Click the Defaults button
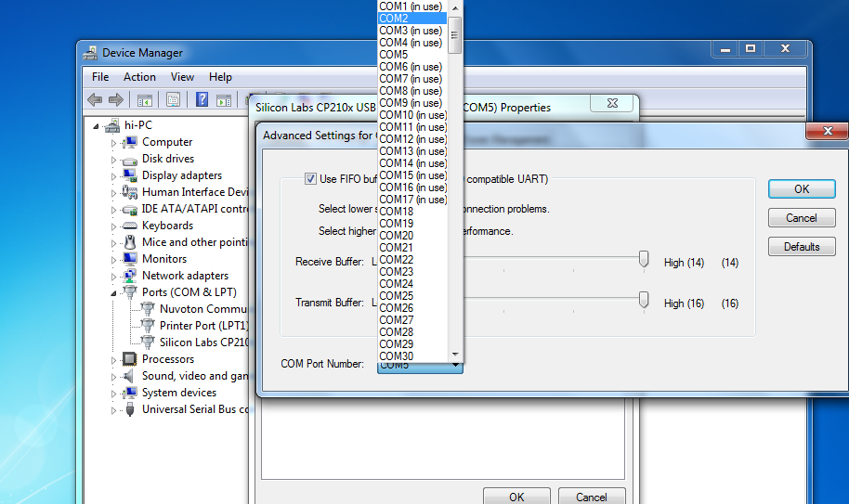The width and height of the screenshot is (849, 504). click(802, 247)
